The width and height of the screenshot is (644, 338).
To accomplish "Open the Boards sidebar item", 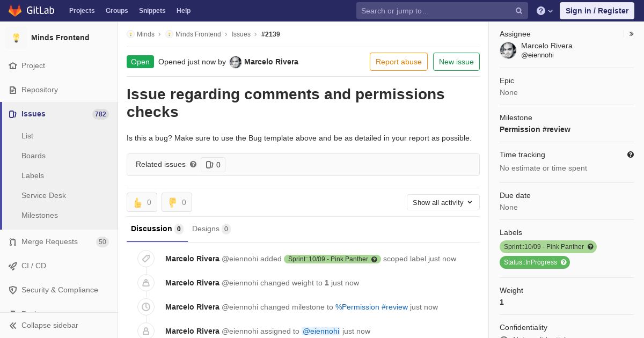I will tap(33, 156).
